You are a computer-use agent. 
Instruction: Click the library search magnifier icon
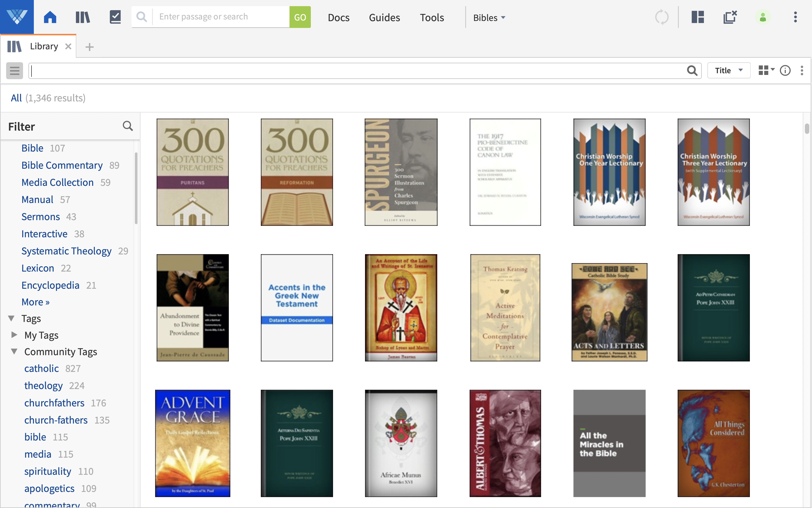coord(692,70)
